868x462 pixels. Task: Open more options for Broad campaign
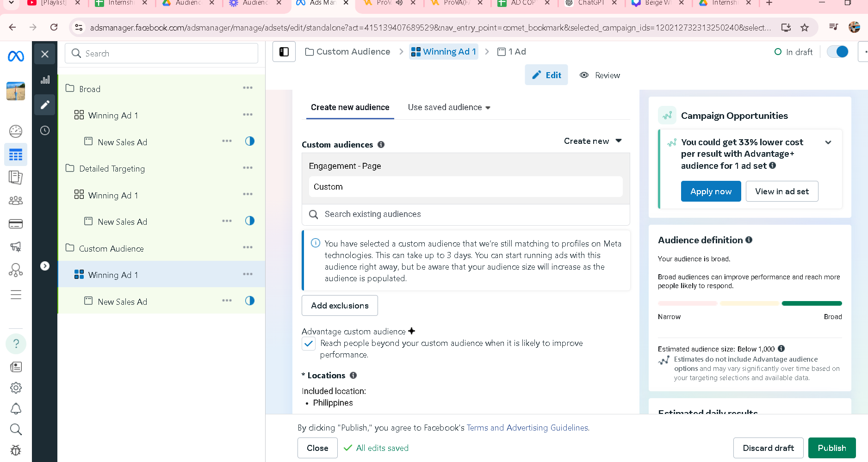pyautogui.click(x=248, y=88)
